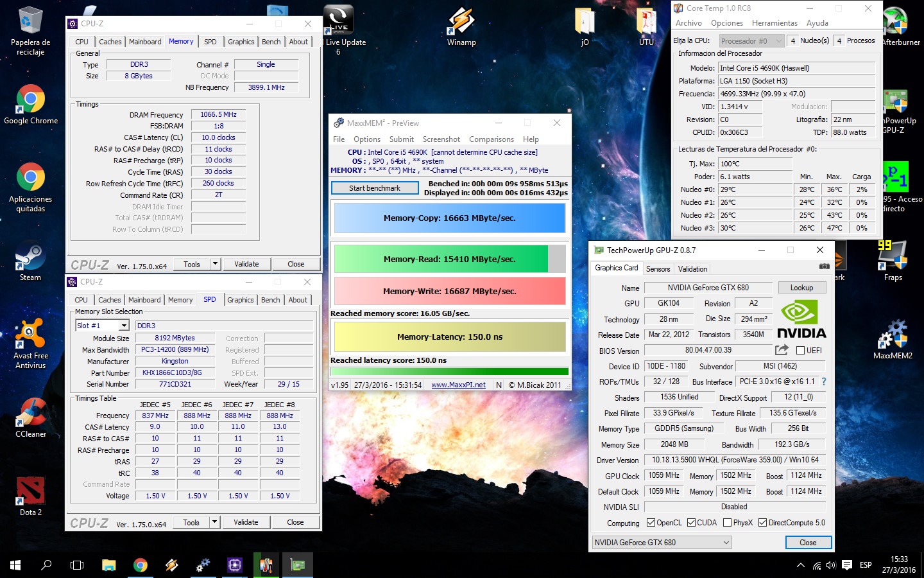Click DRAM Frequency value 1066.5 MHz
The width and height of the screenshot is (924, 578).
tap(218, 114)
